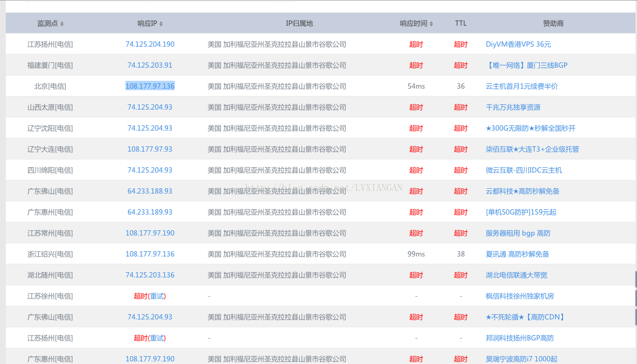Open IP link 74.125.203.91

[x=150, y=65]
